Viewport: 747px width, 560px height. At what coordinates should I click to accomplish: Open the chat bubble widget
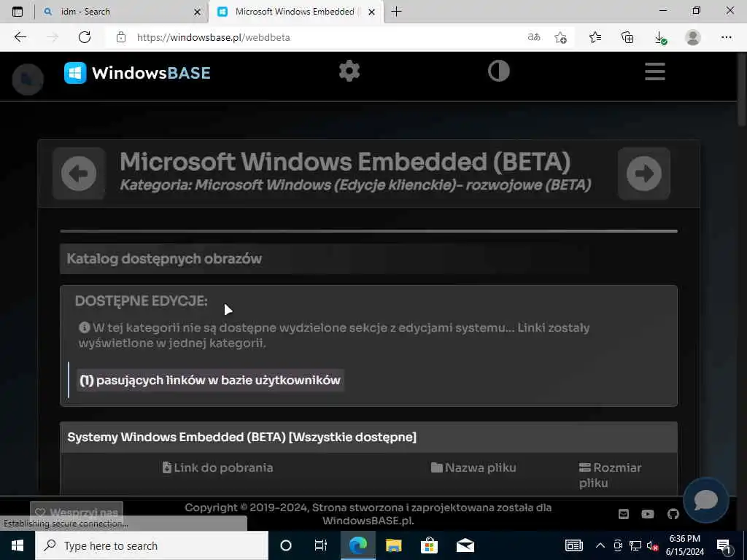(x=706, y=500)
